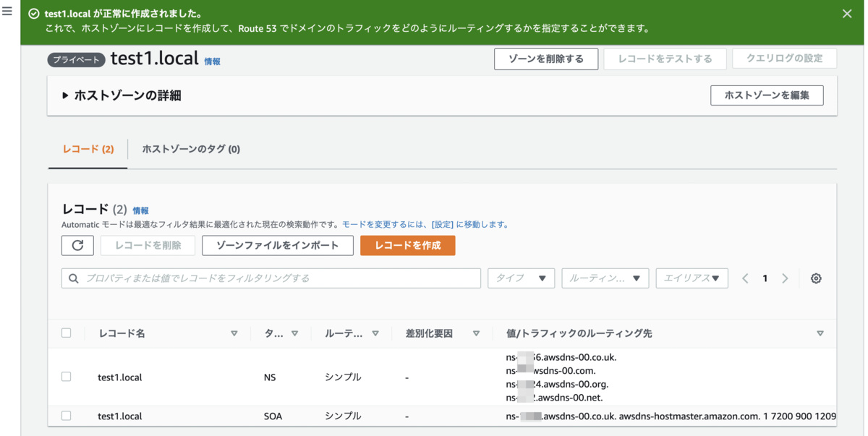Open the hamburger navigation menu
The height and width of the screenshot is (436, 868).
pos(7,12)
